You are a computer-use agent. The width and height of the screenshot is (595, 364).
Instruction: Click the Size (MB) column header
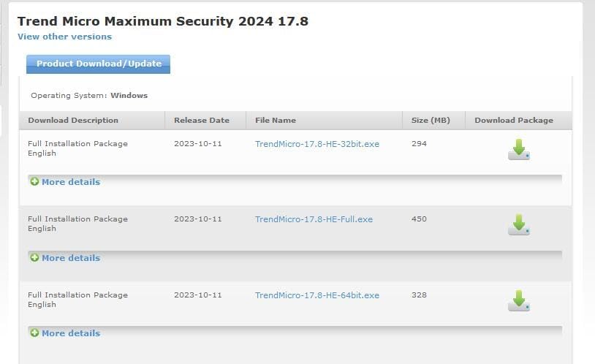tap(433, 121)
